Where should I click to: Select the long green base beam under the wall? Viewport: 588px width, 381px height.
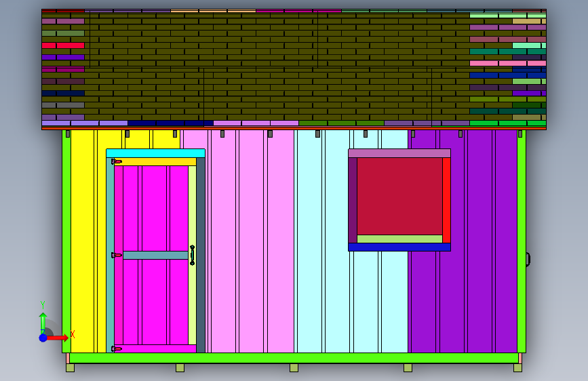[x=294, y=358]
